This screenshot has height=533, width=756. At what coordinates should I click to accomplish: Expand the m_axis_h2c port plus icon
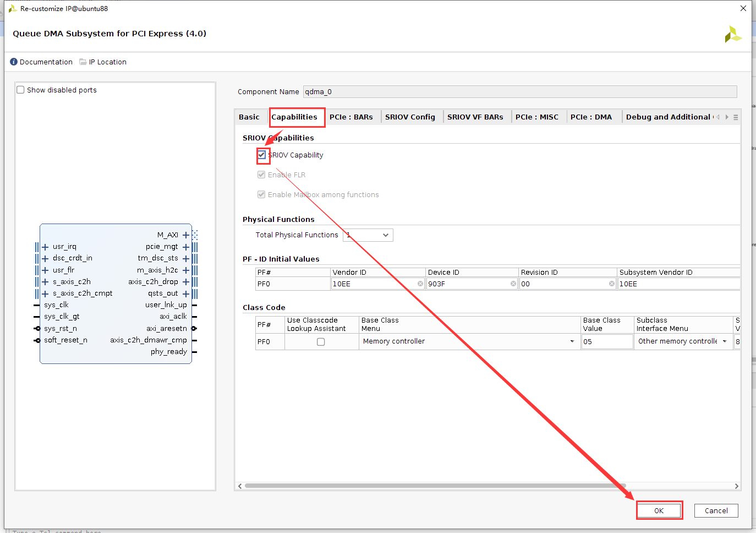click(x=186, y=270)
